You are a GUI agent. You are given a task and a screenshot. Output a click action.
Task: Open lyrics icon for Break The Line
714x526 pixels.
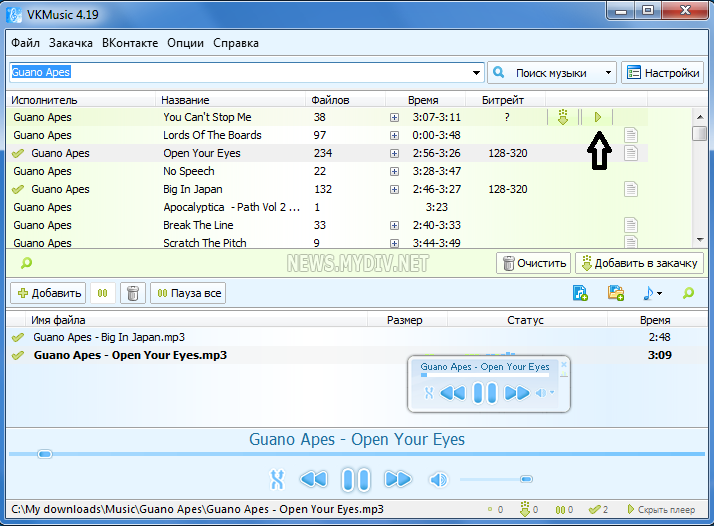(x=631, y=225)
